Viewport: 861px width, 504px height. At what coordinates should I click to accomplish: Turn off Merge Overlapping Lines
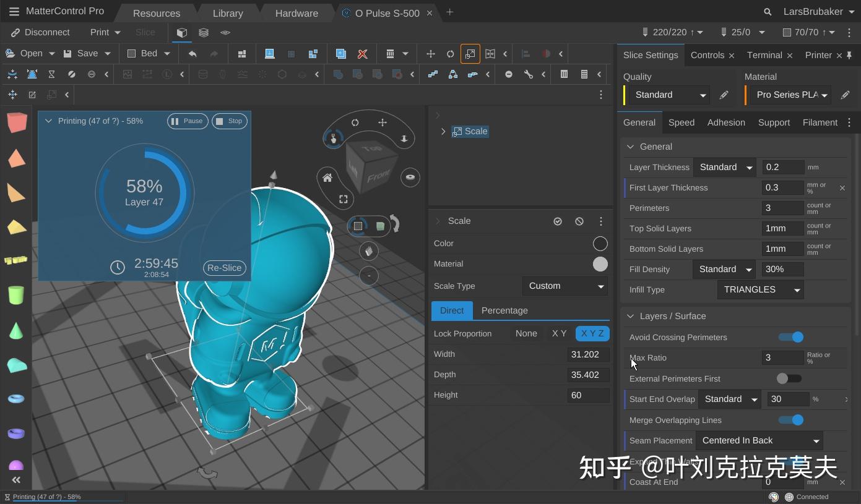[790, 420]
